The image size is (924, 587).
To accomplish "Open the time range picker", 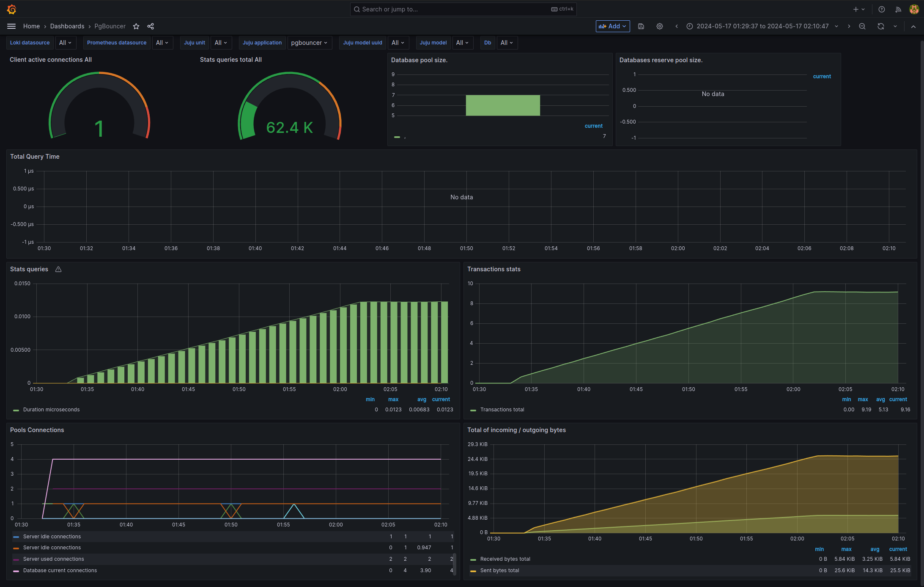I will coord(762,26).
